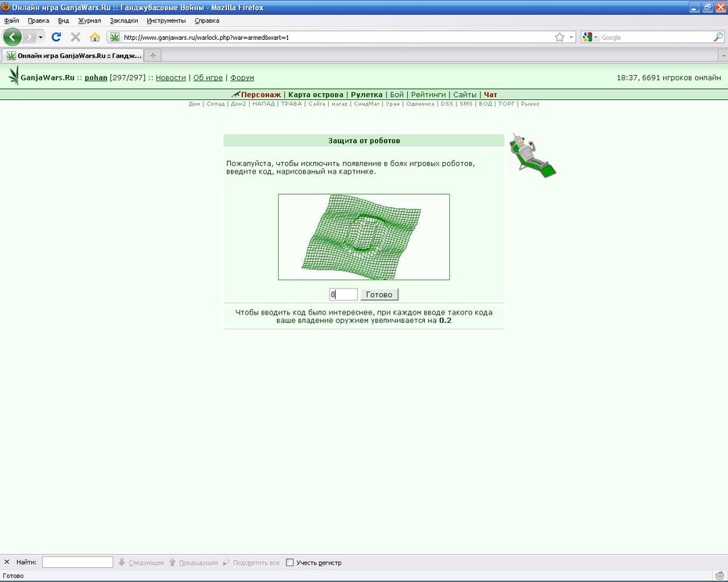Click the DSS shortcut link
Image resolution: width=728 pixels, height=582 pixels.
(447, 104)
